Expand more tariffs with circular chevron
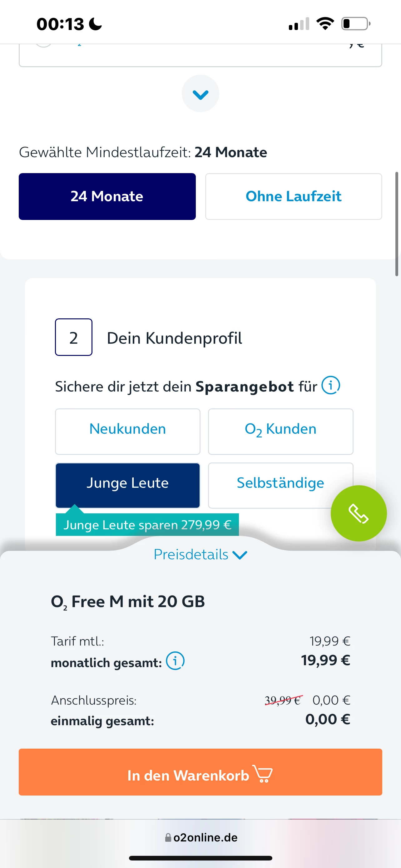 click(200, 93)
